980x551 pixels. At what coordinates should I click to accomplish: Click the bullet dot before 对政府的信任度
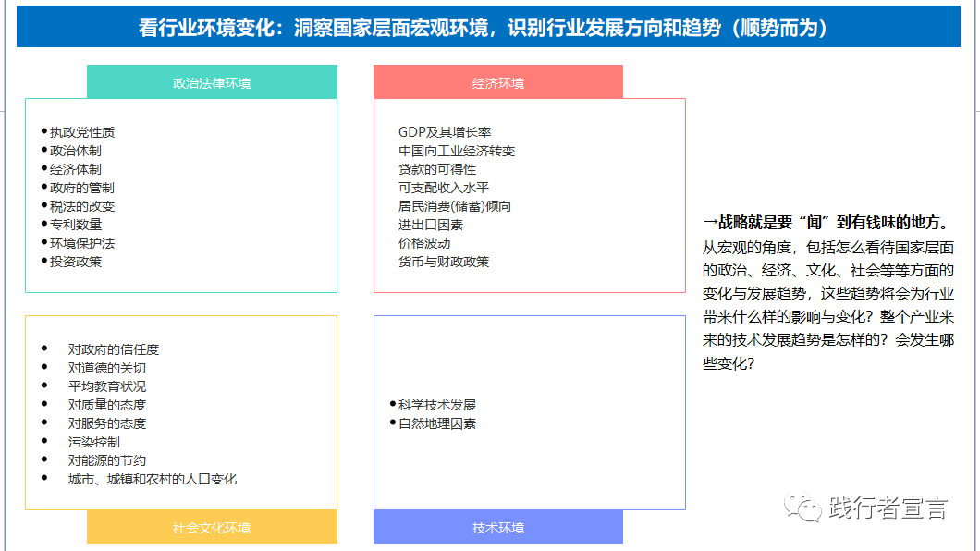point(45,349)
